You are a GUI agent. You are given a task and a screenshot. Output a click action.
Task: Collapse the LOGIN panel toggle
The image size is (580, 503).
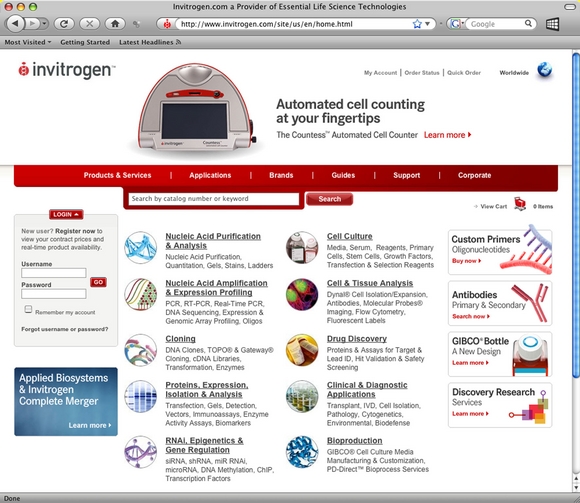point(66,215)
